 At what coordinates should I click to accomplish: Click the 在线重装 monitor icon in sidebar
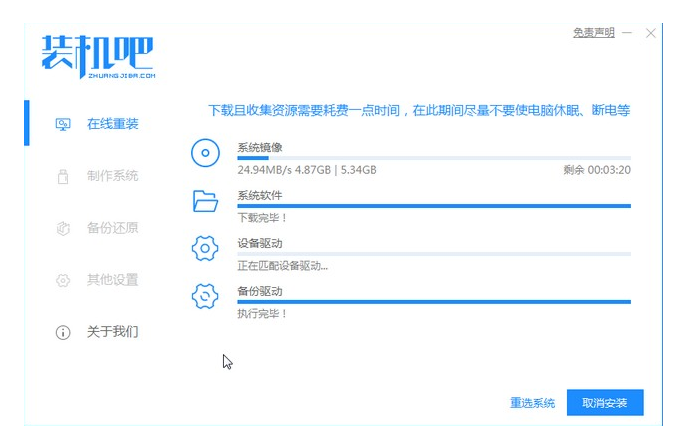(62, 124)
